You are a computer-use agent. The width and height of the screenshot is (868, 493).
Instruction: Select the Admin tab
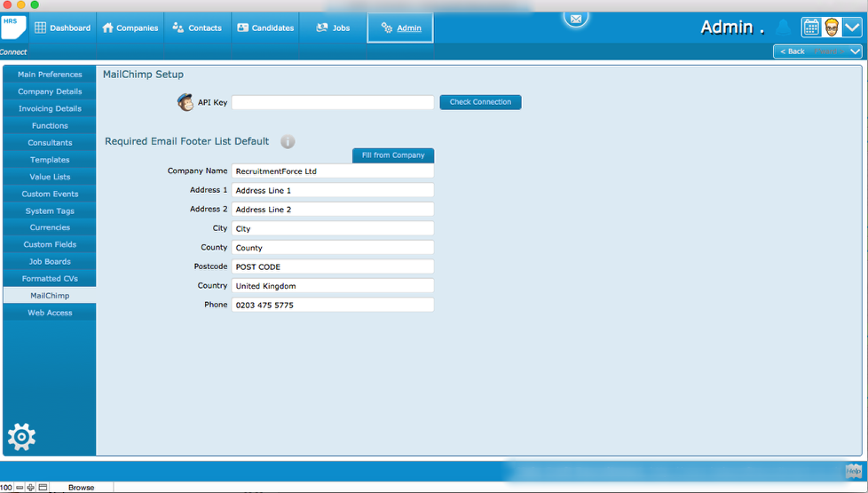pos(400,28)
